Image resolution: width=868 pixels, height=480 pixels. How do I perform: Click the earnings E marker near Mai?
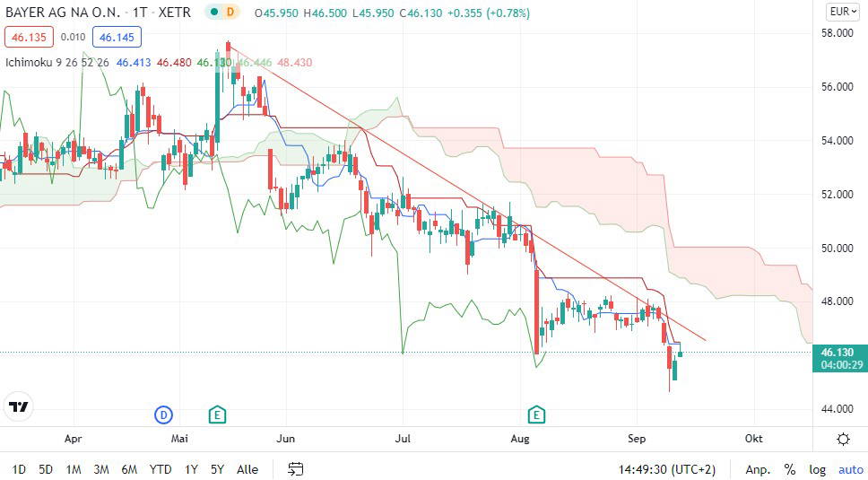217,415
